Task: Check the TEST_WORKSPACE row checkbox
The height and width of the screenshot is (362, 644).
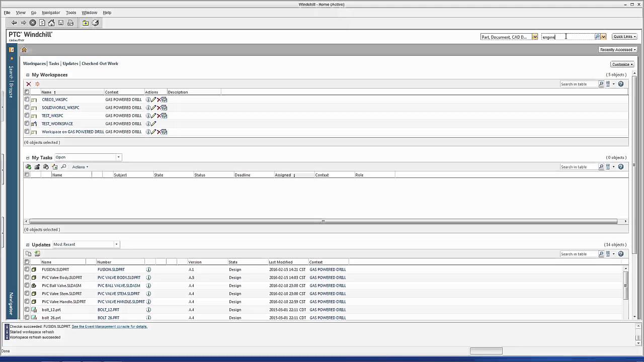Action: (x=27, y=124)
